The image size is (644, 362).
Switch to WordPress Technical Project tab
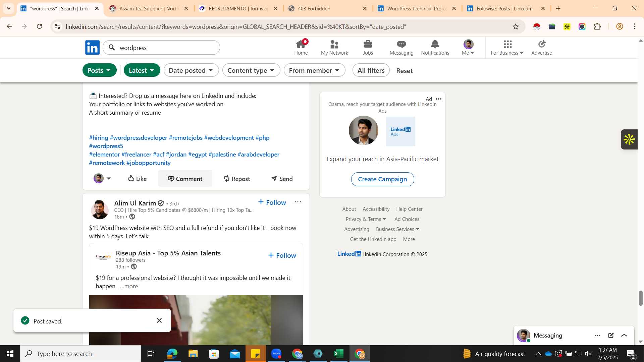pos(417,8)
